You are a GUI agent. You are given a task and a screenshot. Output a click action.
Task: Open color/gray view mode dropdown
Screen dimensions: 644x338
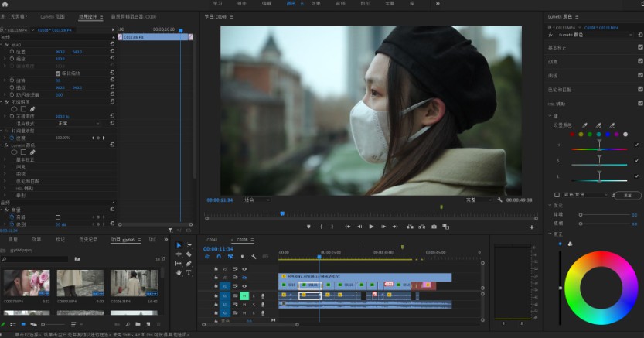585,195
